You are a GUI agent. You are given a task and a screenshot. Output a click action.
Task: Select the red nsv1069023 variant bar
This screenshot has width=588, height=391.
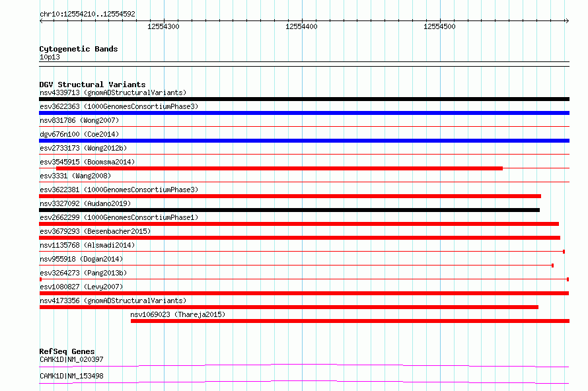pyautogui.click(x=350, y=321)
